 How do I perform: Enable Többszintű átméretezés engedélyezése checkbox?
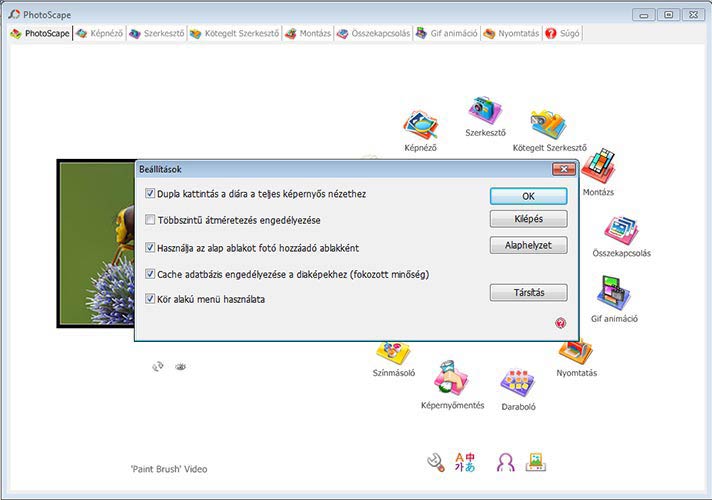tap(151, 220)
